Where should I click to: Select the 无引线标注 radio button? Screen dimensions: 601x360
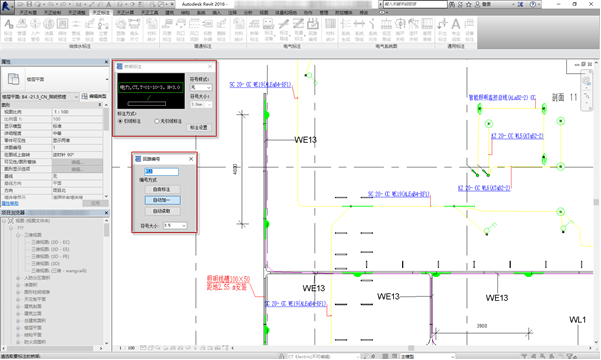pyautogui.click(x=156, y=121)
